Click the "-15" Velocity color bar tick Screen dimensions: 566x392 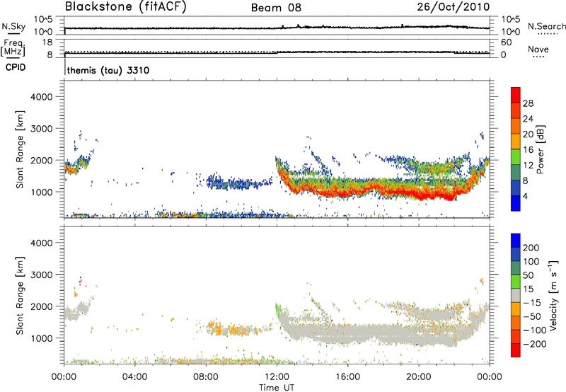(x=532, y=303)
